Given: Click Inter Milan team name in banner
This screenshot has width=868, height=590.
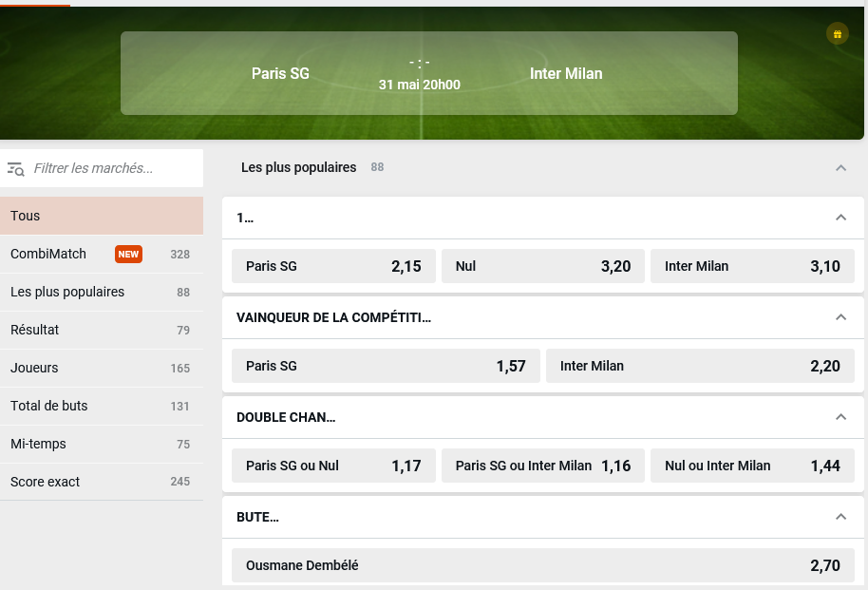Looking at the screenshot, I should (566, 73).
